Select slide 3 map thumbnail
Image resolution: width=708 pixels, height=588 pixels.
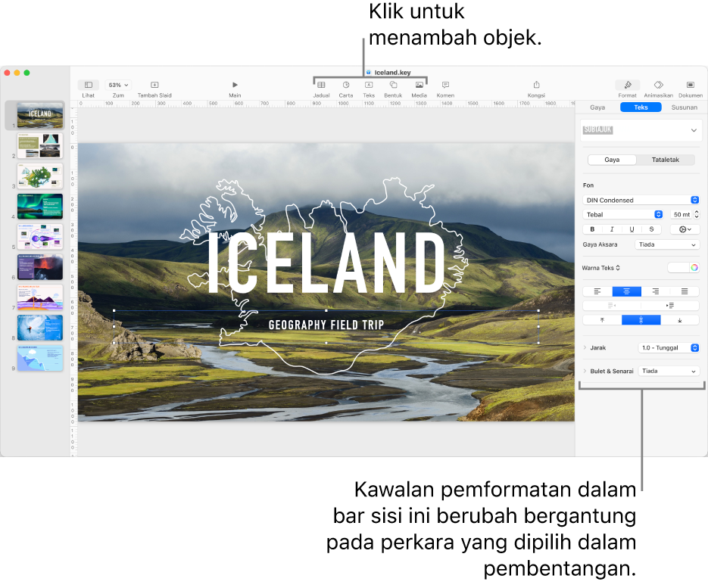pyautogui.click(x=40, y=176)
